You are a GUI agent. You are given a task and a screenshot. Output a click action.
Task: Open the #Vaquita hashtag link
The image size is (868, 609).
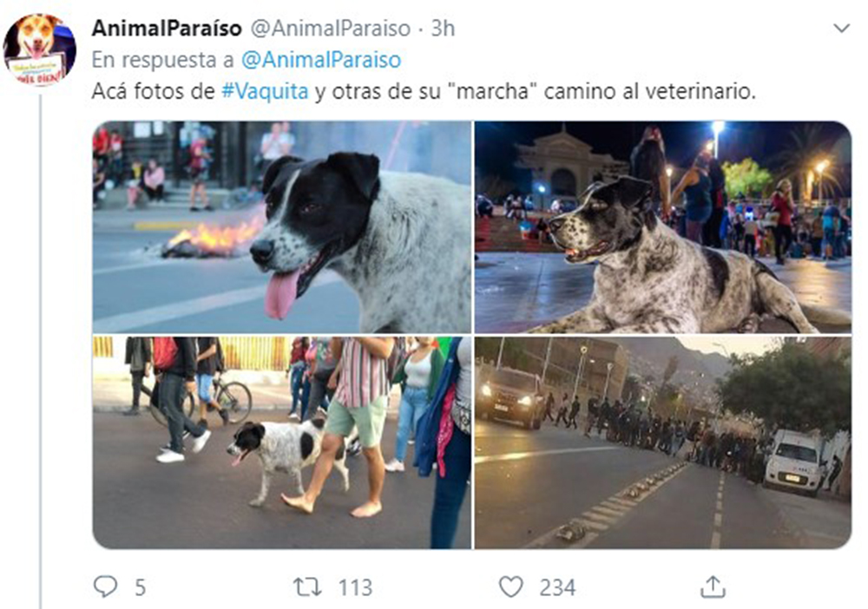(265, 91)
